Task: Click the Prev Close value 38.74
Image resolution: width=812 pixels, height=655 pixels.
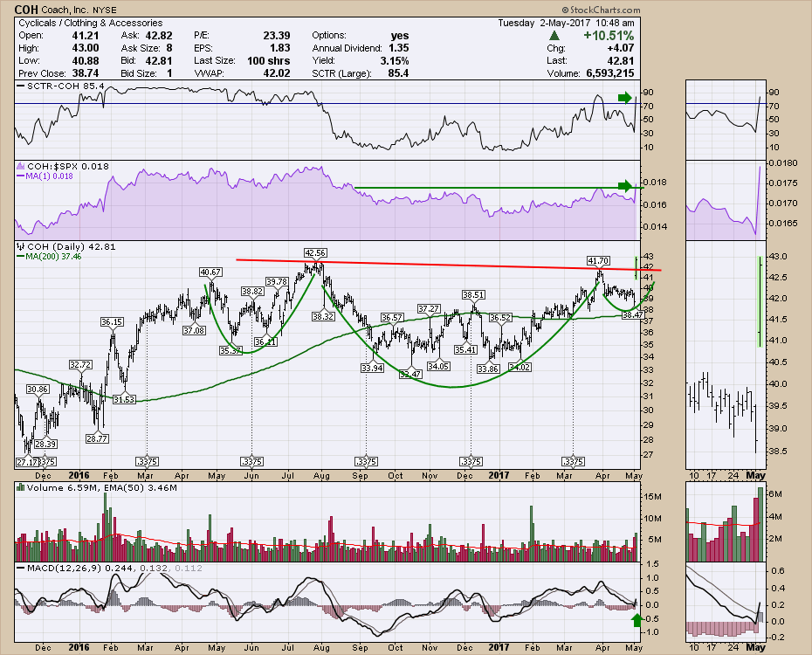Action: click(86, 73)
